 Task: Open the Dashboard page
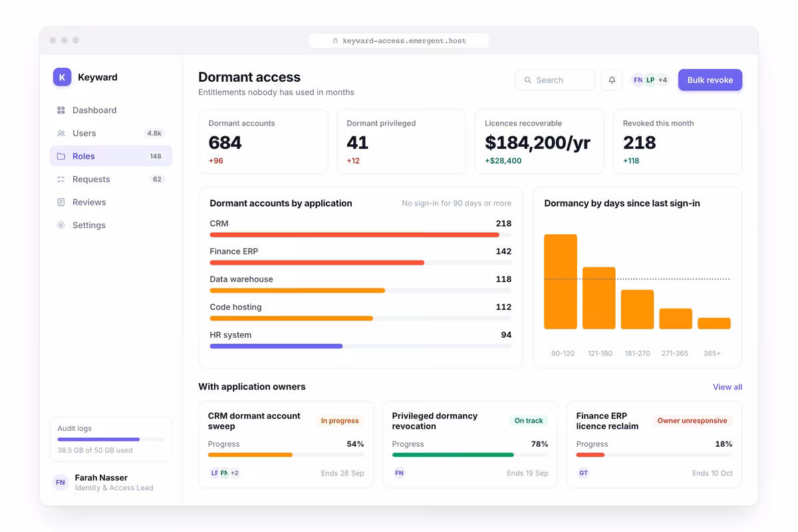click(x=111, y=110)
